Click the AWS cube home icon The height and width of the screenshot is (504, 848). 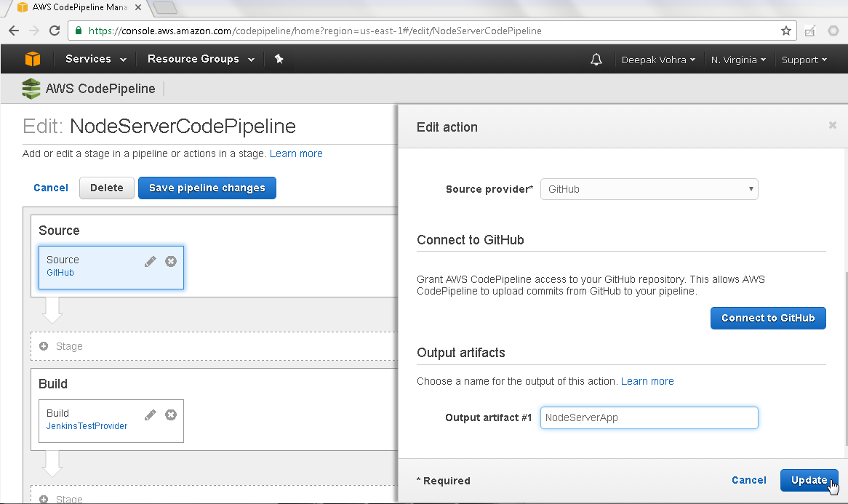[x=33, y=58]
